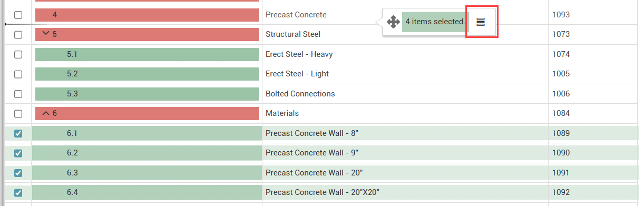Select the Precast Concrete row checkbox
The image size is (644, 206).
(x=18, y=15)
